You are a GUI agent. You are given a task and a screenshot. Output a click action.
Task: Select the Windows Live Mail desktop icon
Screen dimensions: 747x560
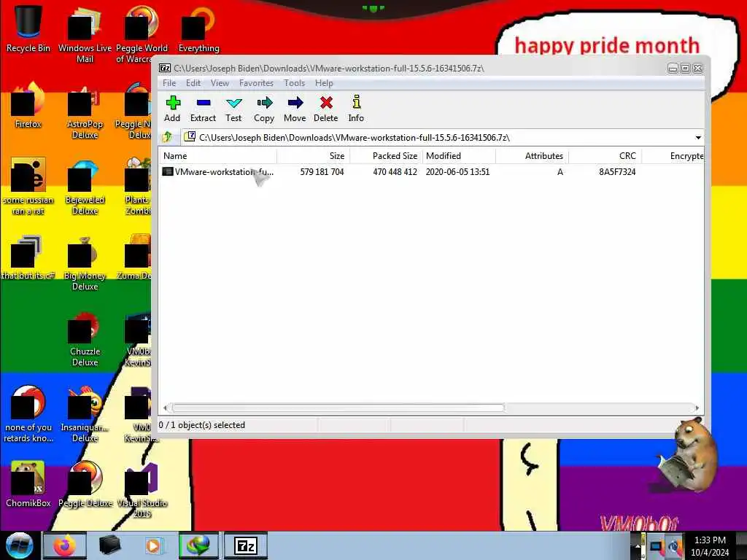(85, 34)
